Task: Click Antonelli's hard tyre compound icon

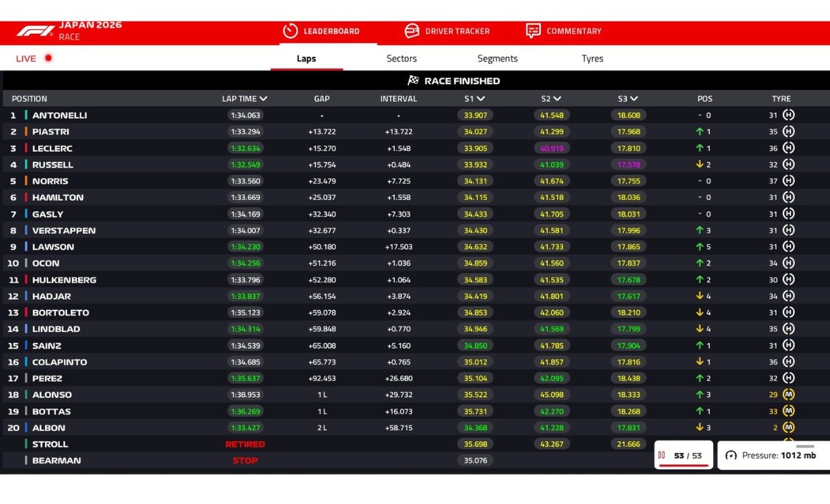Action: 788,115
